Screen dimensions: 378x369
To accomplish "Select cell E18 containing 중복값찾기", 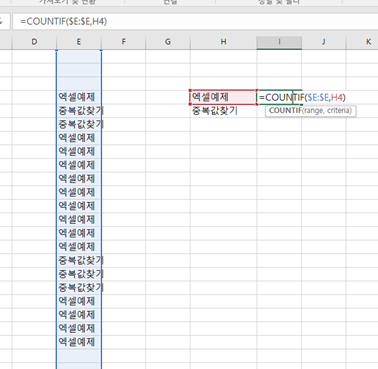I will 79,287.
